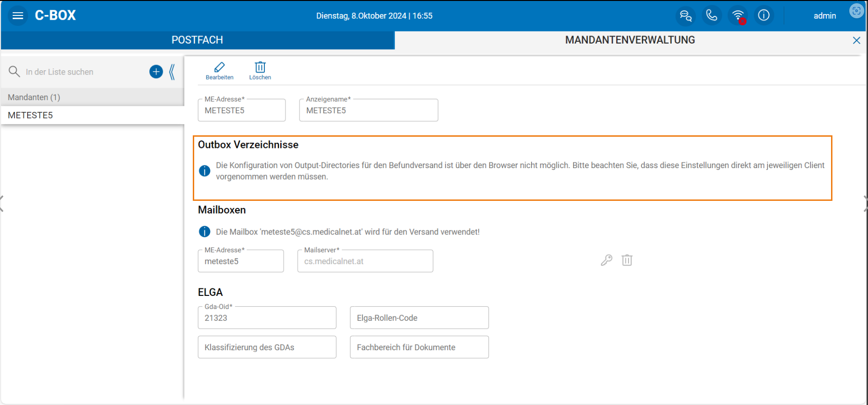This screenshot has width=868, height=405.
Task: Collapse the Mandanten list sidebar
Action: tap(172, 72)
